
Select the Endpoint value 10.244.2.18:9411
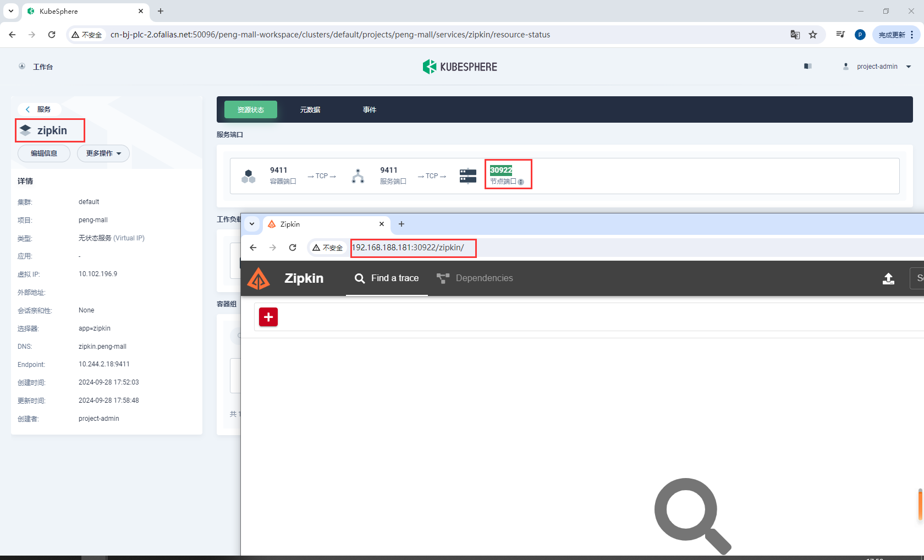104,364
